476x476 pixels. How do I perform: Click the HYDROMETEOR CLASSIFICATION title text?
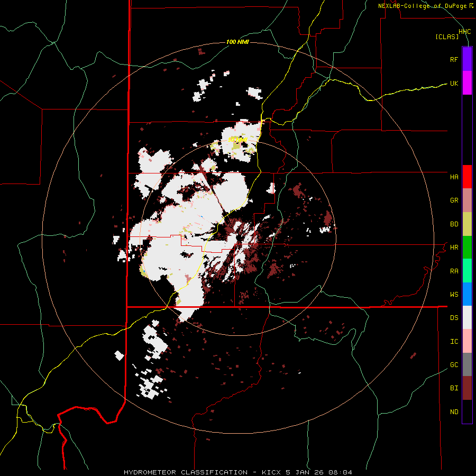(186, 472)
